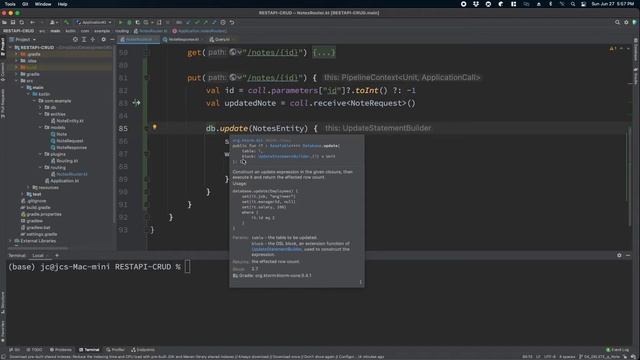Screen dimensions: 640x360
Task: Click 'routing' in the breadcrumb path
Action: point(122,31)
